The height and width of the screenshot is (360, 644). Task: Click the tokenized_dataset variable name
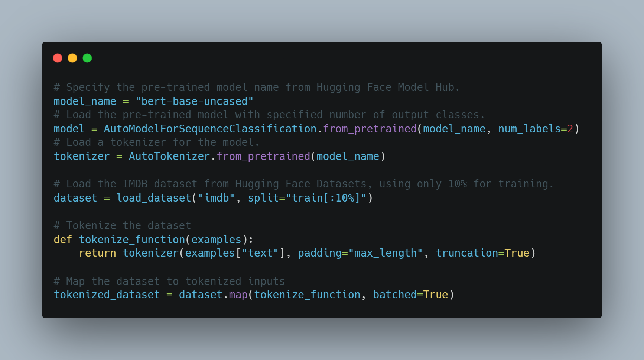pyautogui.click(x=107, y=295)
